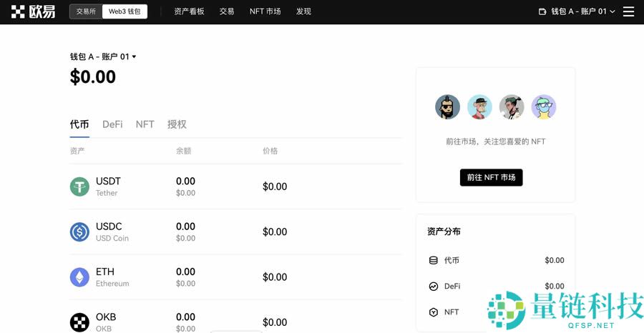Click the 资产 column header

(77, 151)
